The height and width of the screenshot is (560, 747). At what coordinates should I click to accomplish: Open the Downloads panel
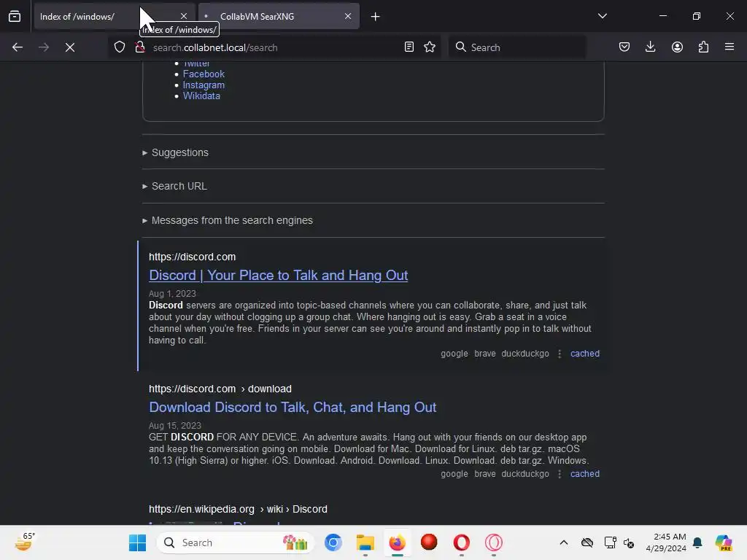650,47
